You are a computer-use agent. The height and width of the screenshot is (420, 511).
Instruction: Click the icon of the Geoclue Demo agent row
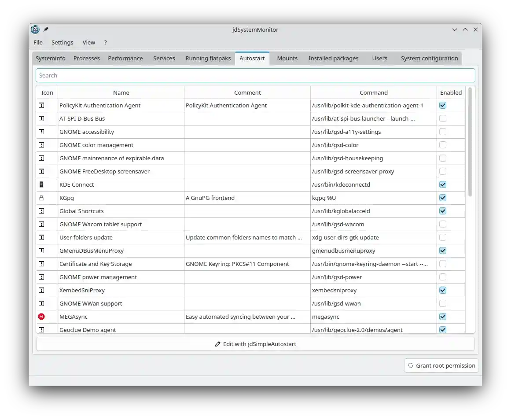point(41,330)
